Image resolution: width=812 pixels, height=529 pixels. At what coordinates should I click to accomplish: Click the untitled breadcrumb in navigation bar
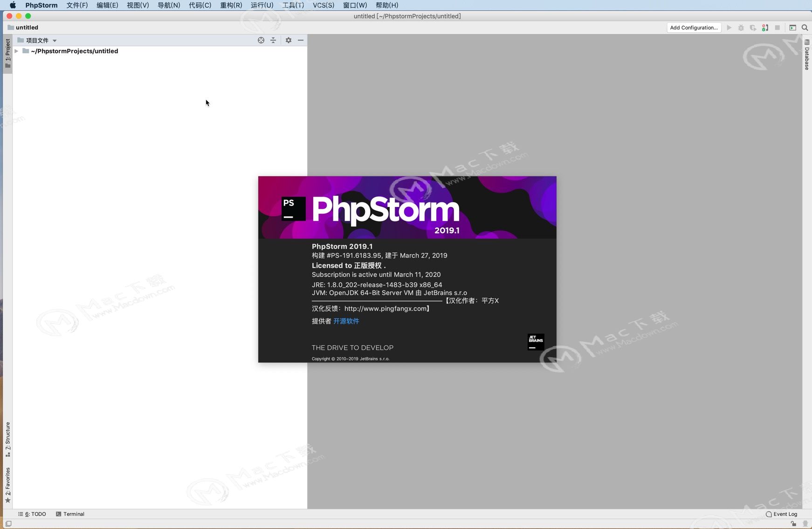coord(23,27)
